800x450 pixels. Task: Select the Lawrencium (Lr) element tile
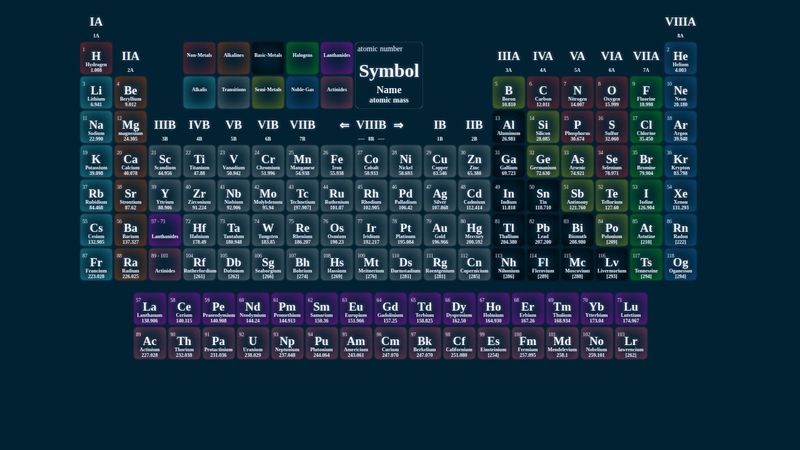coord(630,343)
